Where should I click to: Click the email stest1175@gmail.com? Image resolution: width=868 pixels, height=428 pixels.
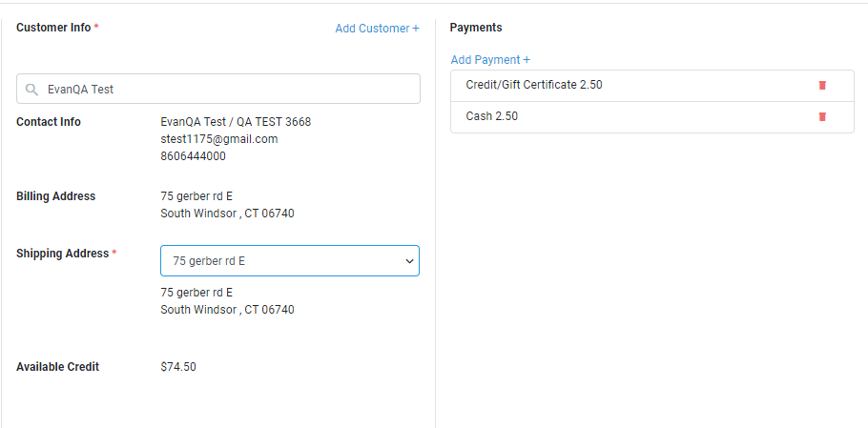(218, 139)
